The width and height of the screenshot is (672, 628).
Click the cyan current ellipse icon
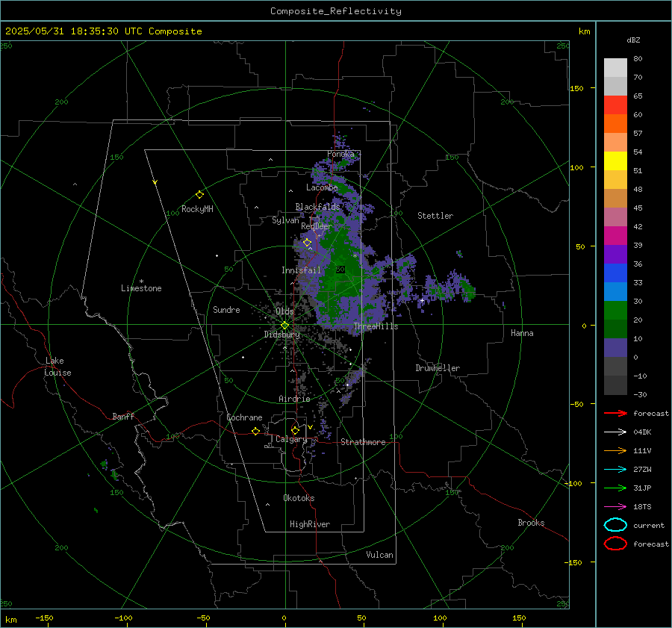[x=615, y=525]
